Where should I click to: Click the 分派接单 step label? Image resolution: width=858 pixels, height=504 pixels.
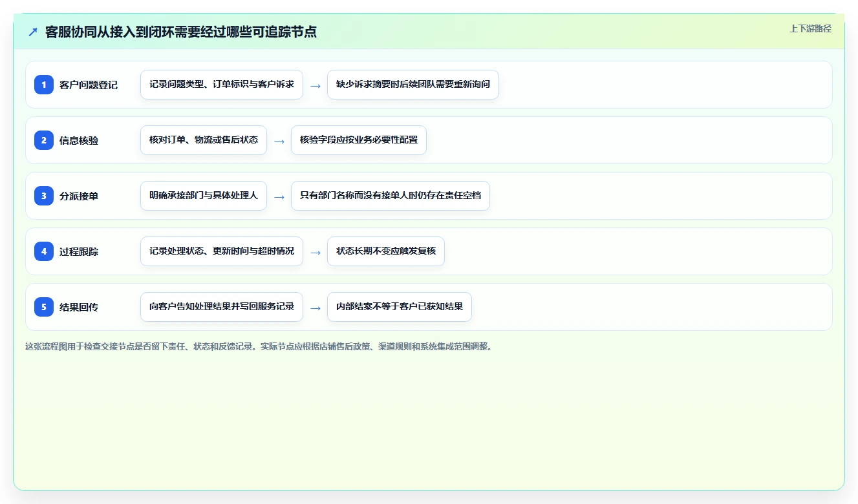tap(79, 196)
